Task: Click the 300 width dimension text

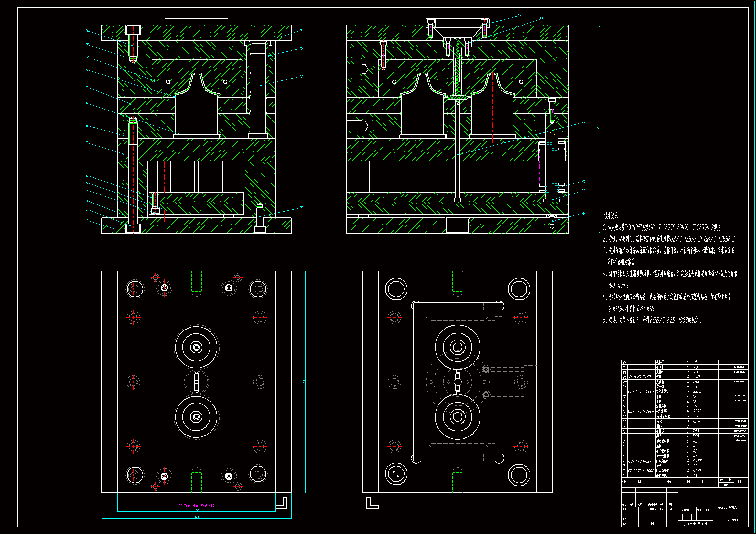Action: 197,517
